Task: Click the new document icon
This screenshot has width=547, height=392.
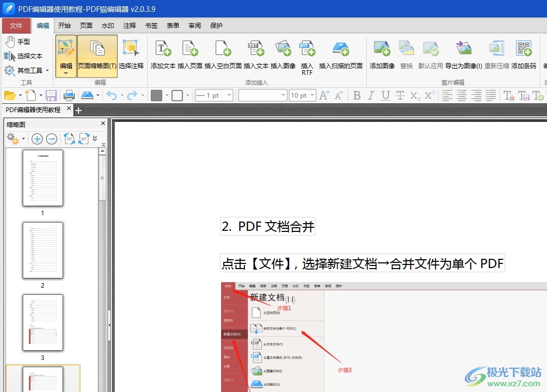Action: [x=30, y=95]
